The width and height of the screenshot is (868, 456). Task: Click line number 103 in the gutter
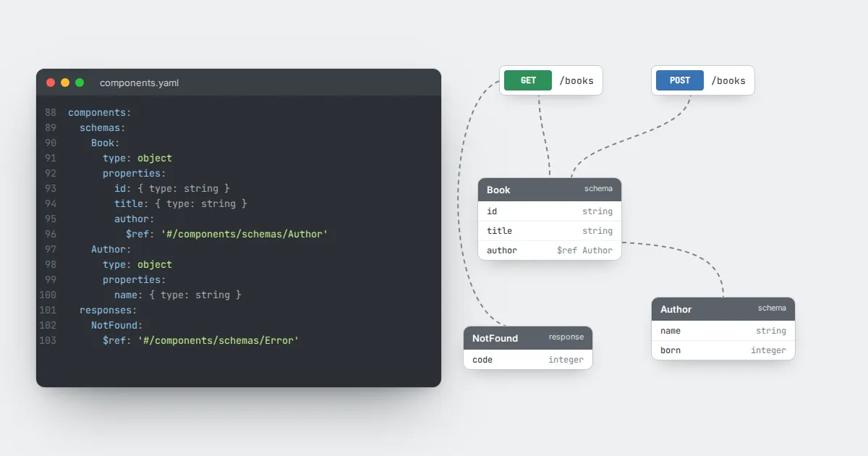click(48, 341)
